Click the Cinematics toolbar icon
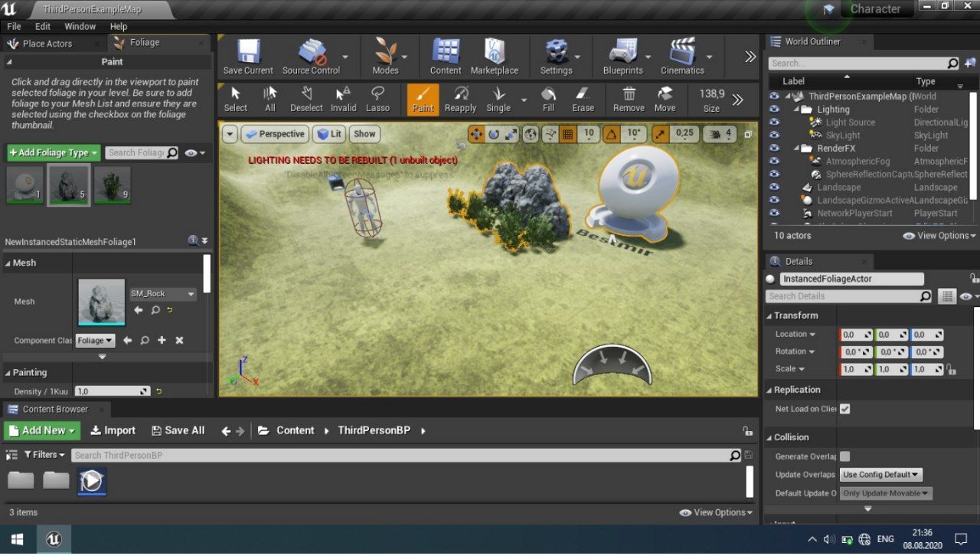Viewport: 980px width, 559px height. 682,57
